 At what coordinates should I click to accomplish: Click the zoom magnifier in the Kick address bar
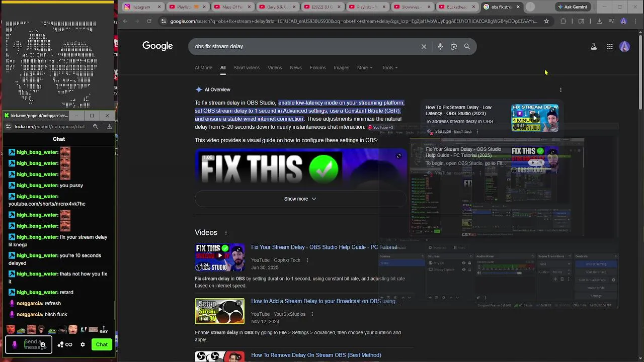(95, 127)
